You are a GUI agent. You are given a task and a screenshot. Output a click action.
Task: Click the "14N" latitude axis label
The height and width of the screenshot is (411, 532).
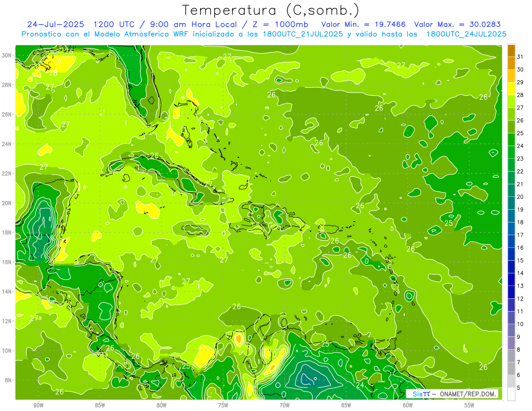(7, 291)
